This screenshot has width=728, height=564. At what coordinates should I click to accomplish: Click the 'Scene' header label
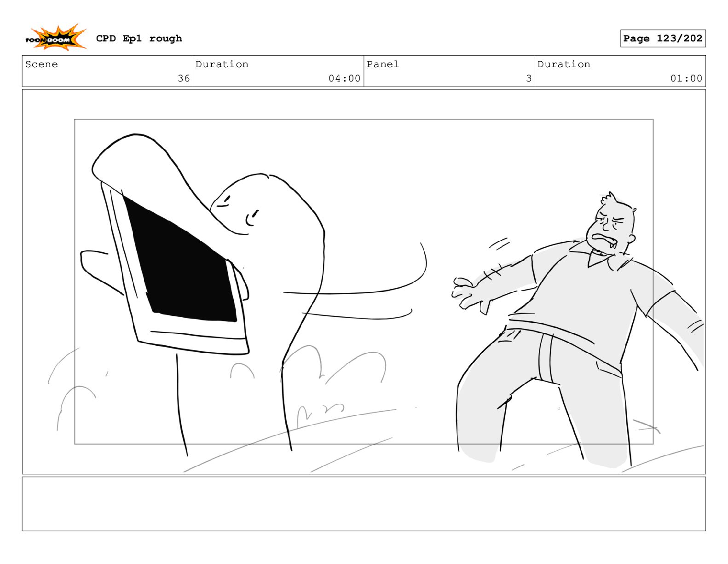pyautogui.click(x=41, y=64)
